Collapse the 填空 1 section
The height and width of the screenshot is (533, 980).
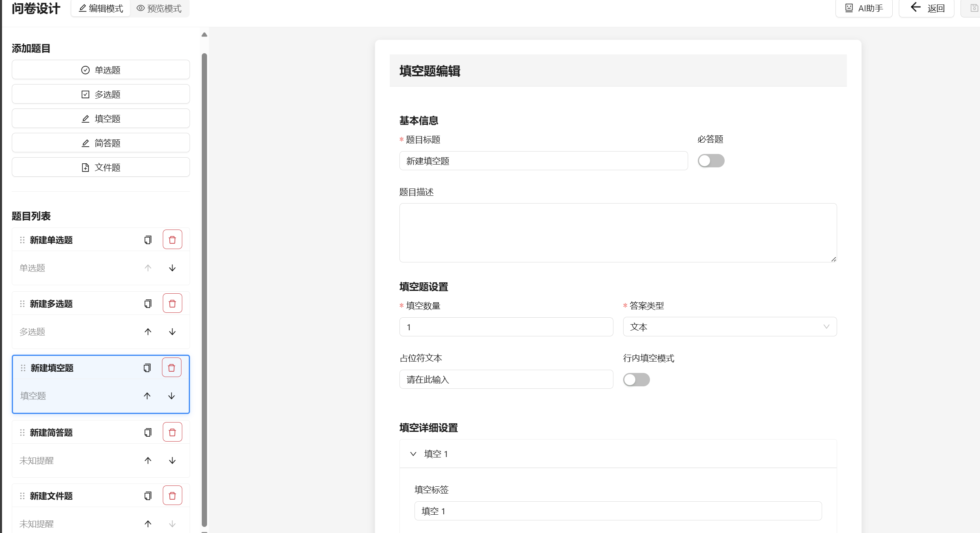point(414,454)
